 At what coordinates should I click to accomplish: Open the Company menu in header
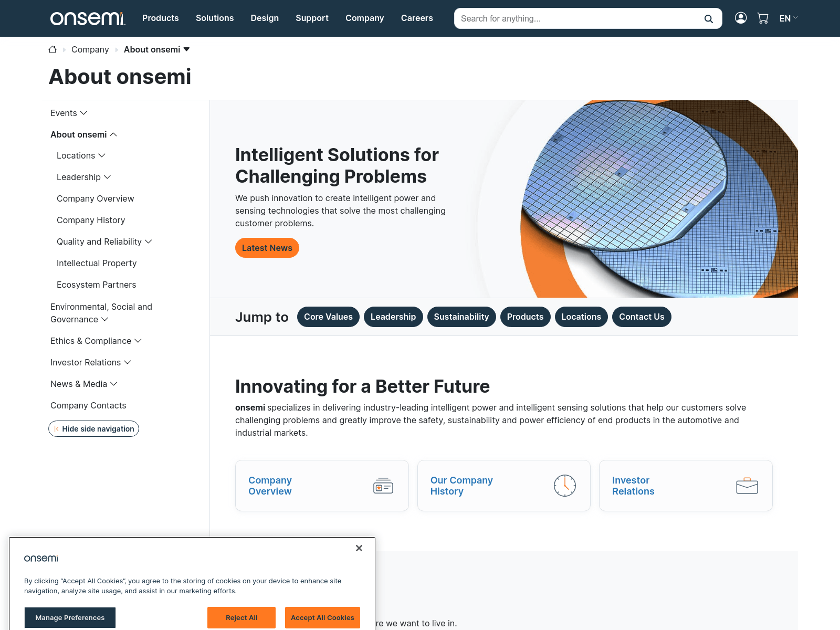click(x=365, y=18)
